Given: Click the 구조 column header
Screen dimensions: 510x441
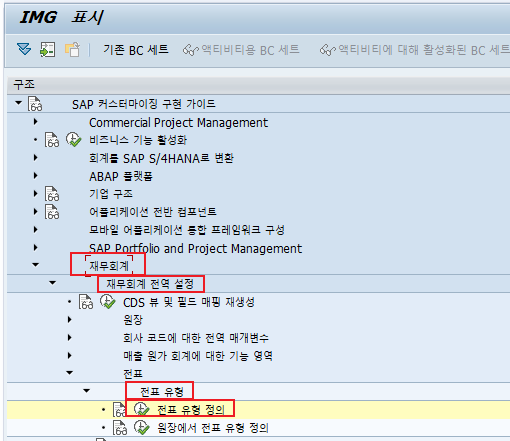Looking at the screenshot, I should [x=258, y=84].
